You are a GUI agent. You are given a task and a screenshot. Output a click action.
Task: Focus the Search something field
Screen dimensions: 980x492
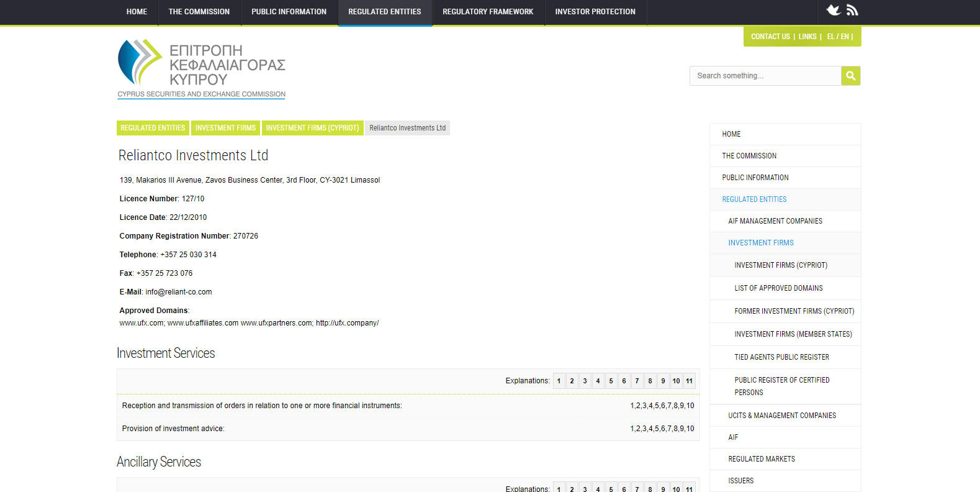(765, 76)
